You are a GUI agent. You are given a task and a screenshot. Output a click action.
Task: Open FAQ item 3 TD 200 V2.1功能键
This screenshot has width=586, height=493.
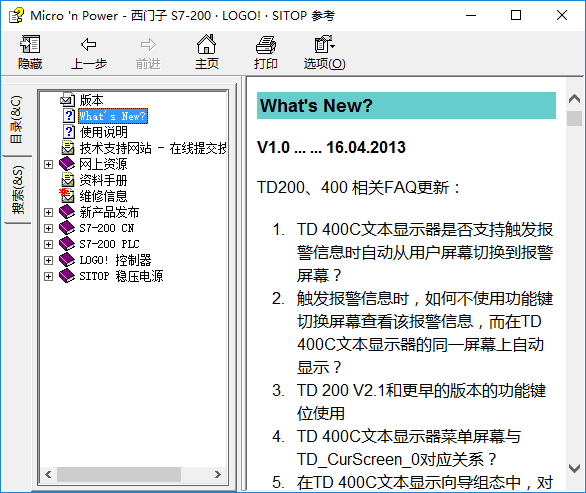[x=422, y=402]
